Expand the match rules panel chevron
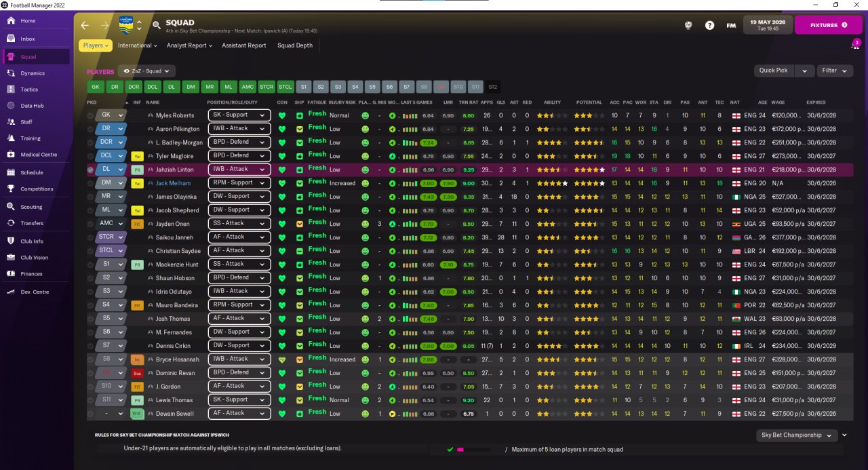The width and height of the screenshot is (868, 470). point(845,435)
